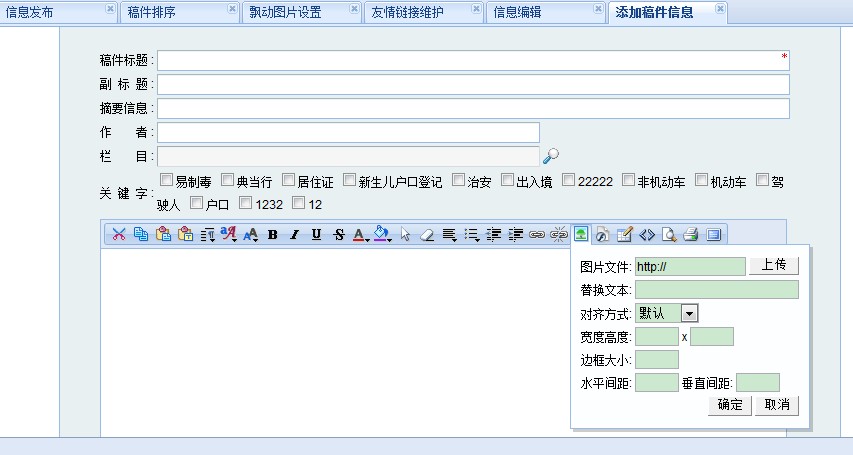
Task: Click the 水平间距 horizontal spacing field
Action: tap(657, 383)
